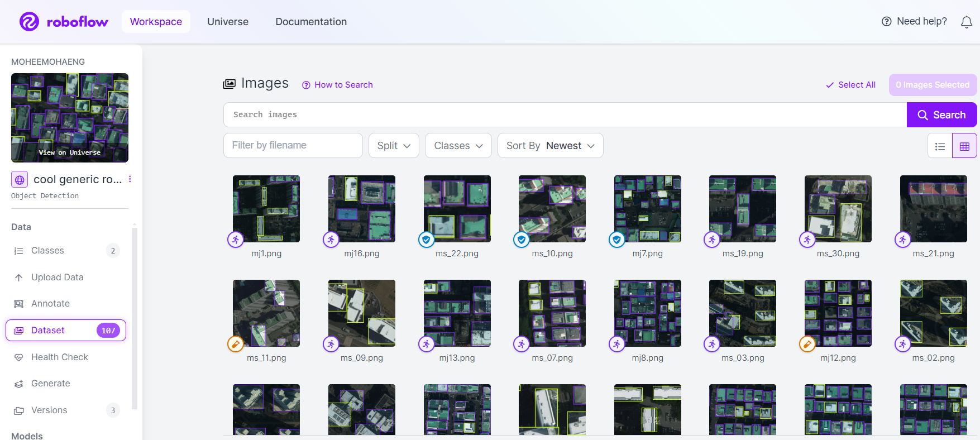Click the project globe icon
Image resolution: width=980 pixels, height=440 pixels.
[x=20, y=179]
